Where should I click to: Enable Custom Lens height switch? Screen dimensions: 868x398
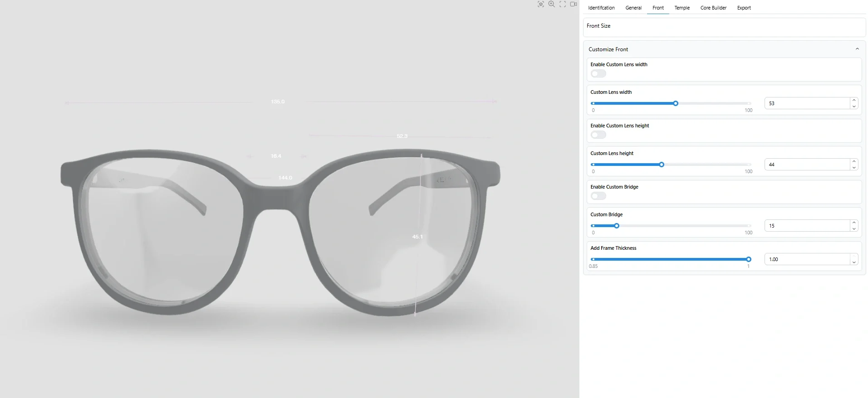point(598,135)
